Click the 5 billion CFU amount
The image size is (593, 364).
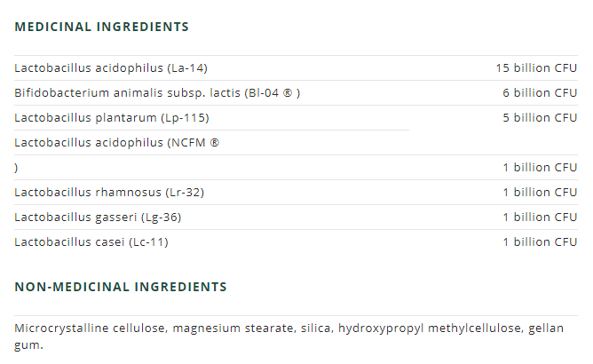click(x=540, y=117)
